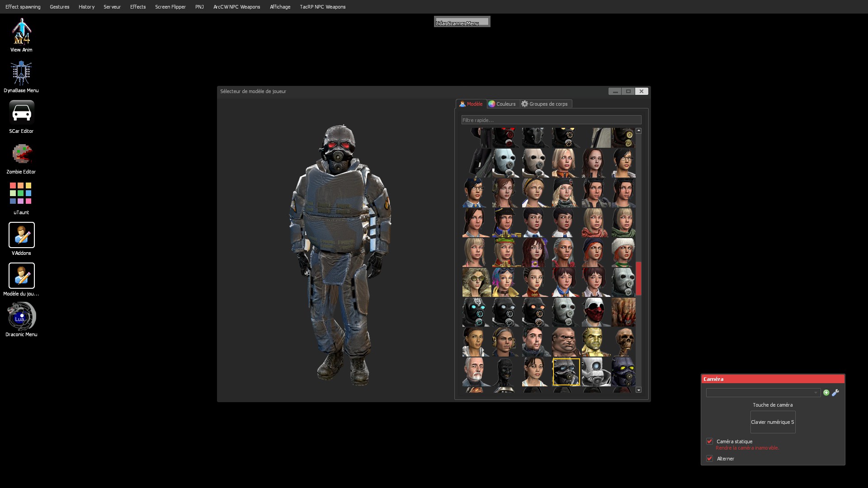The height and width of the screenshot is (488, 868).
Task: Open the Draconic Menu Lua icon
Action: (21, 316)
